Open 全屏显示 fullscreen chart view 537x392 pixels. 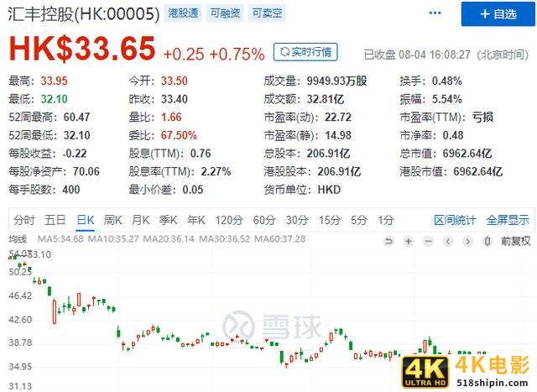(x=508, y=220)
